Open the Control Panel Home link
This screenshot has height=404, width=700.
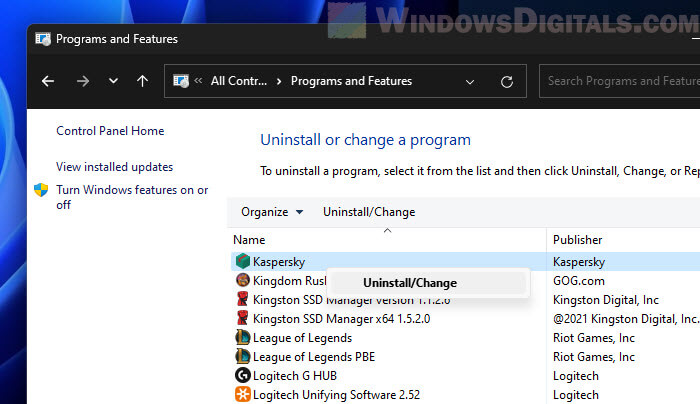coord(110,131)
